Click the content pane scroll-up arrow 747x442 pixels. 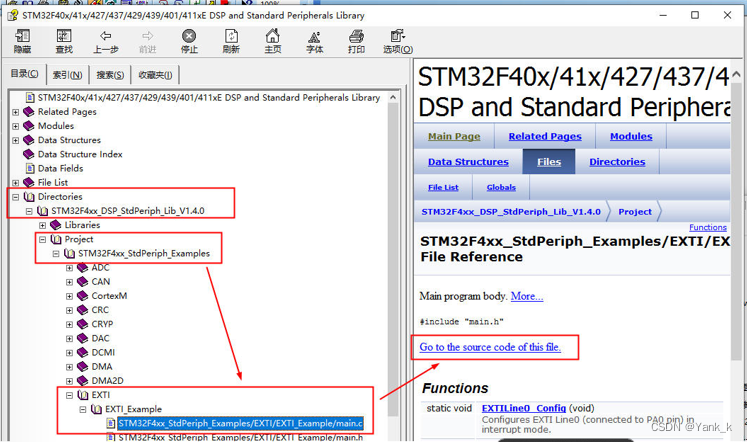[737, 74]
